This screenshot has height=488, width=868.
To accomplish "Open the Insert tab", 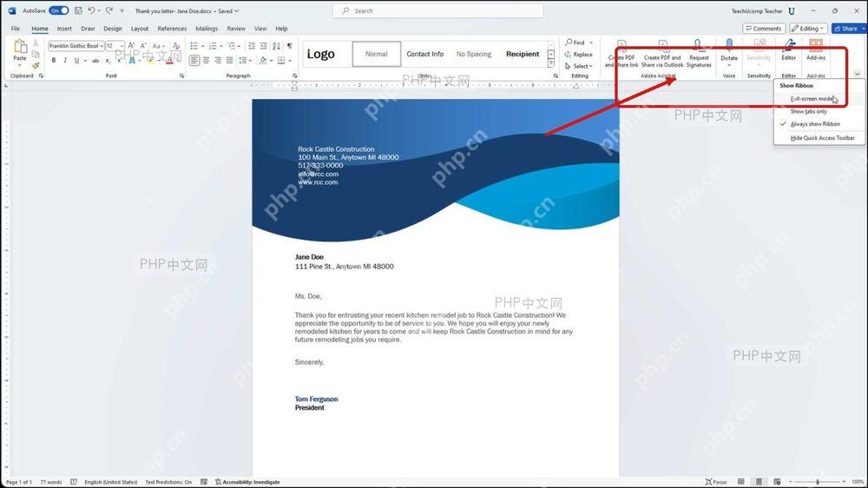I will [x=64, y=29].
